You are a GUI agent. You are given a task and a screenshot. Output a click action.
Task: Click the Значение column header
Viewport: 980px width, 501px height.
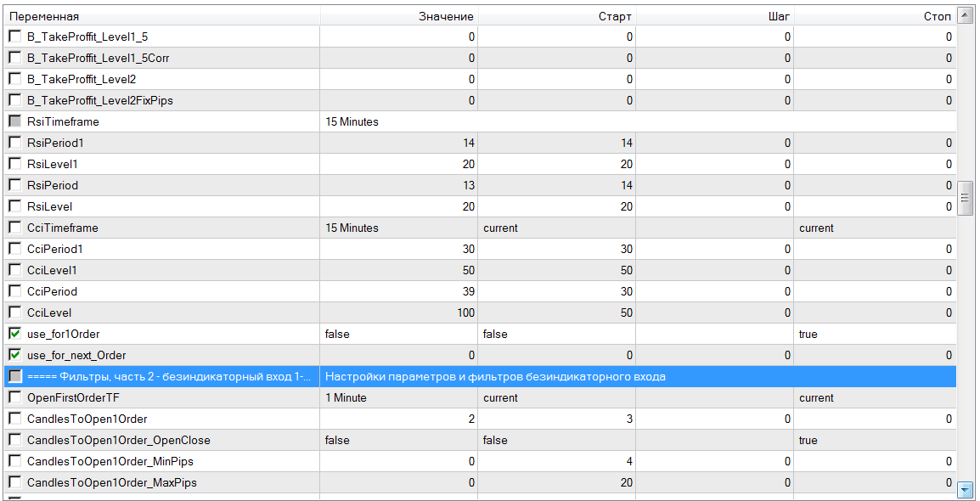click(x=399, y=16)
